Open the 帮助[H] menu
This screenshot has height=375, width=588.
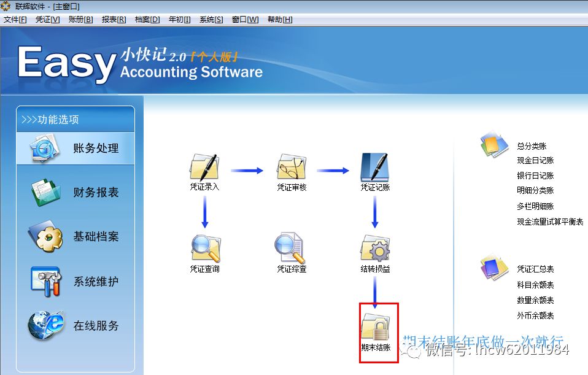point(280,20)
